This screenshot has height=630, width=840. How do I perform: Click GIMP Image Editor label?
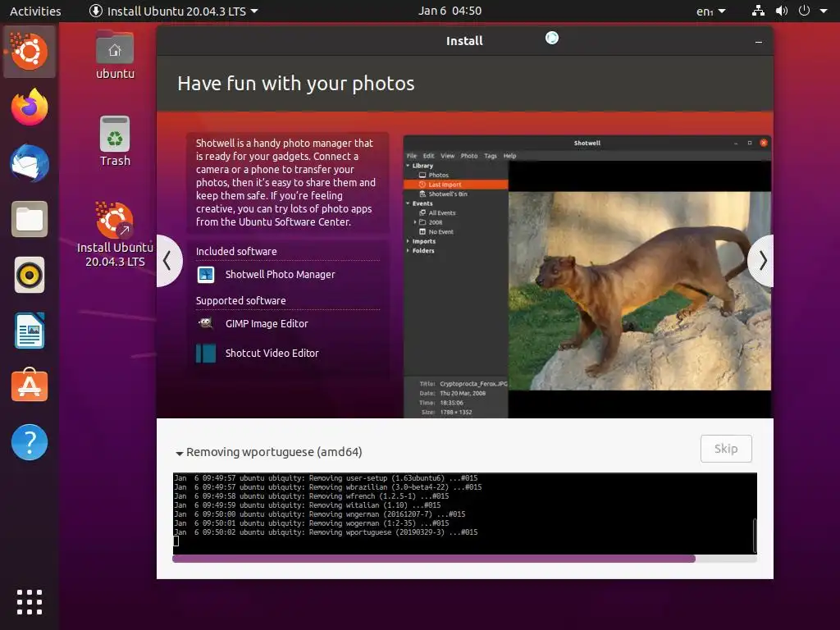(267, 323)
